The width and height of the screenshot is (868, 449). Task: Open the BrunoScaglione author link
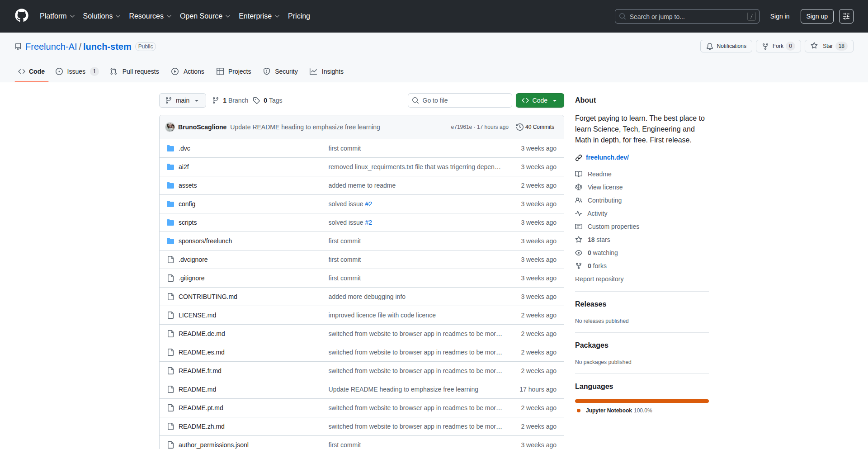[202, 127]
